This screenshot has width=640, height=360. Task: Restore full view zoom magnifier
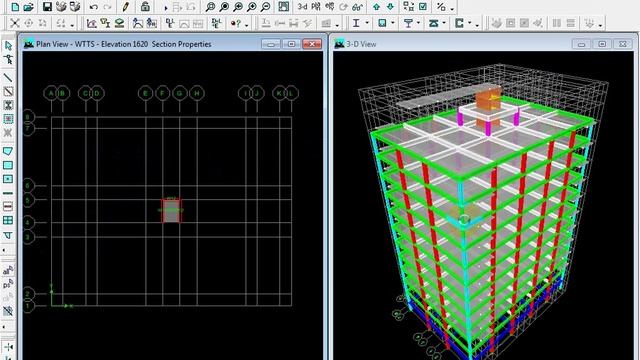(x=224, y=7)
